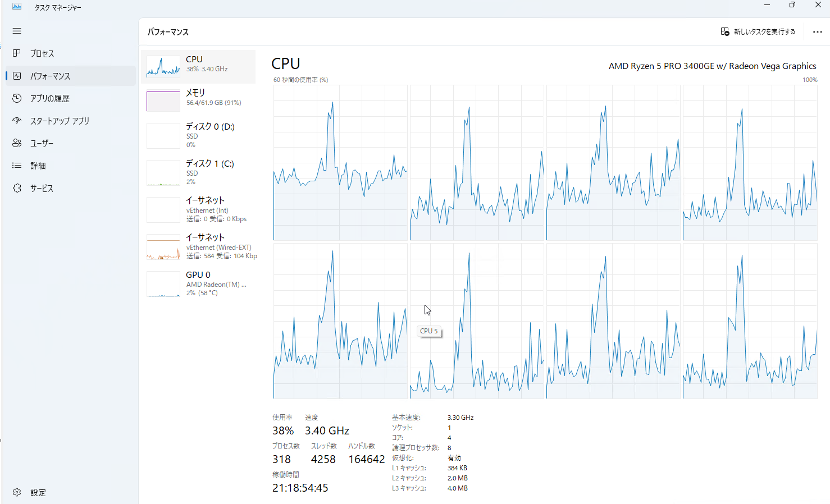Click the パフォーマンス page header

(168, 32)
